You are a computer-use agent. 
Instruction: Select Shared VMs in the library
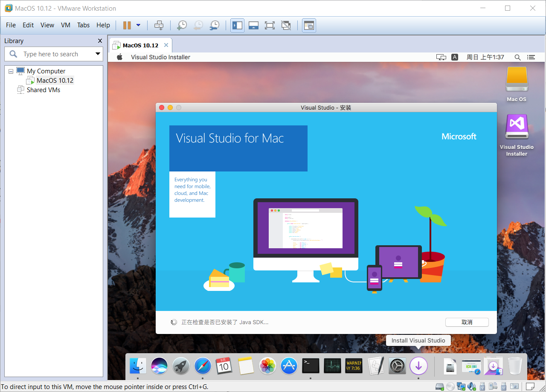tap(44, 90)
